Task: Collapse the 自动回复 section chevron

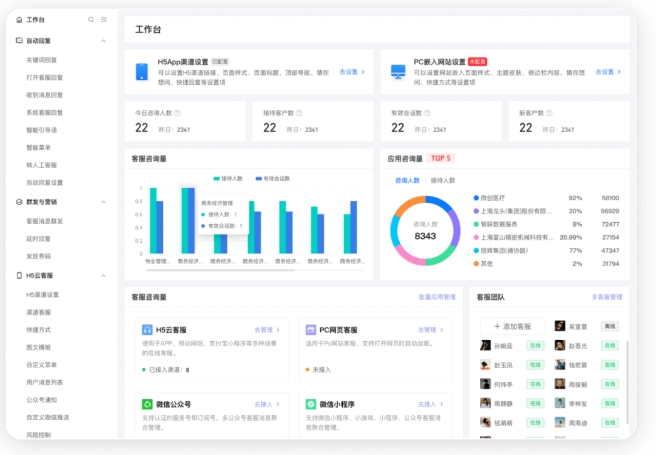Action: click(x=103, y=41)
